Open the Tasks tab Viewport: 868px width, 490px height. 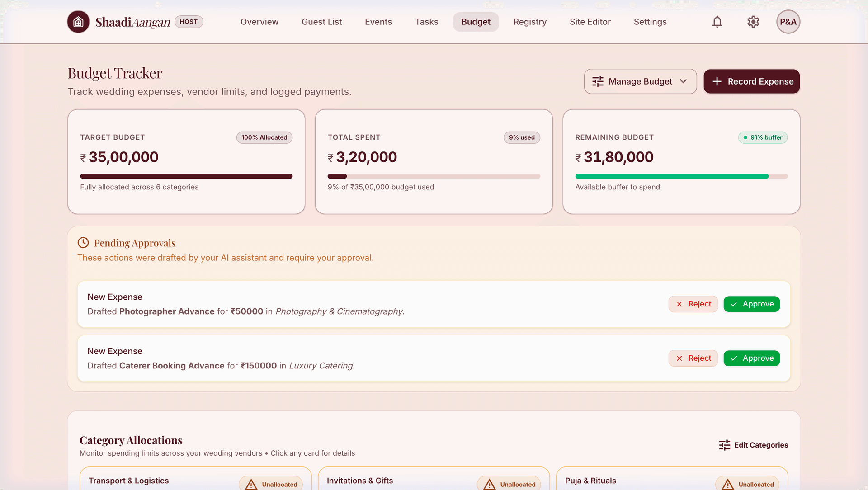426,22
